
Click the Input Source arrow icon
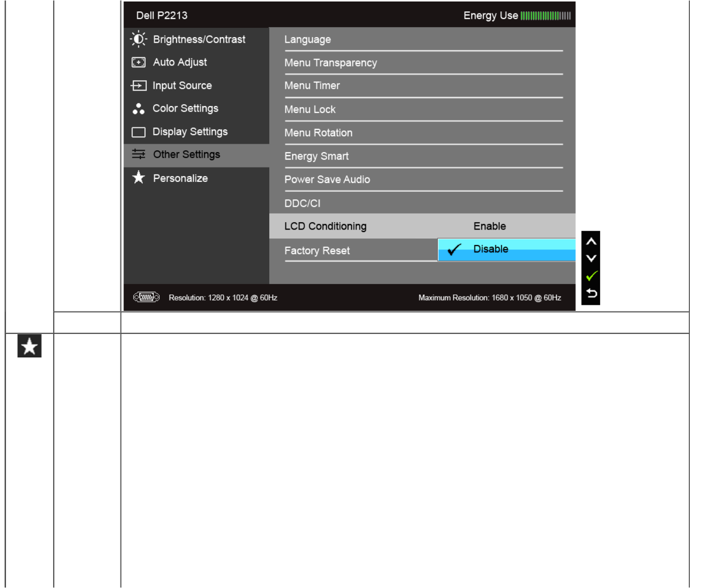[x=138, y=86]
